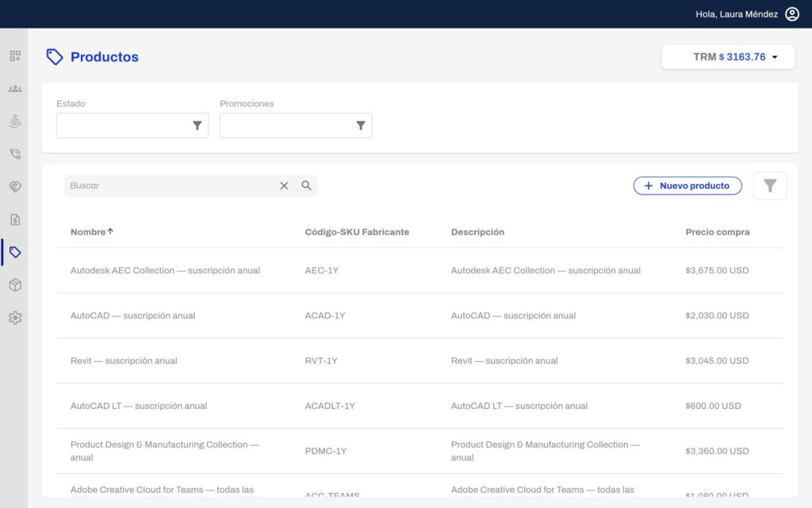812x508 pixels.
Task: Click the Precio compra column header
Action: click(717, 232)
